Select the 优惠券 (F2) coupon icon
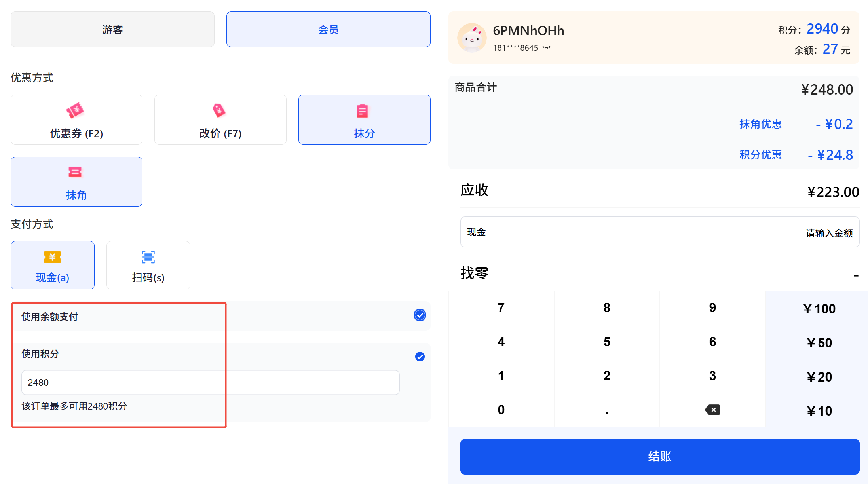Image resolution: width=868 pixels, height=484 pixels. tap(75, 111)
